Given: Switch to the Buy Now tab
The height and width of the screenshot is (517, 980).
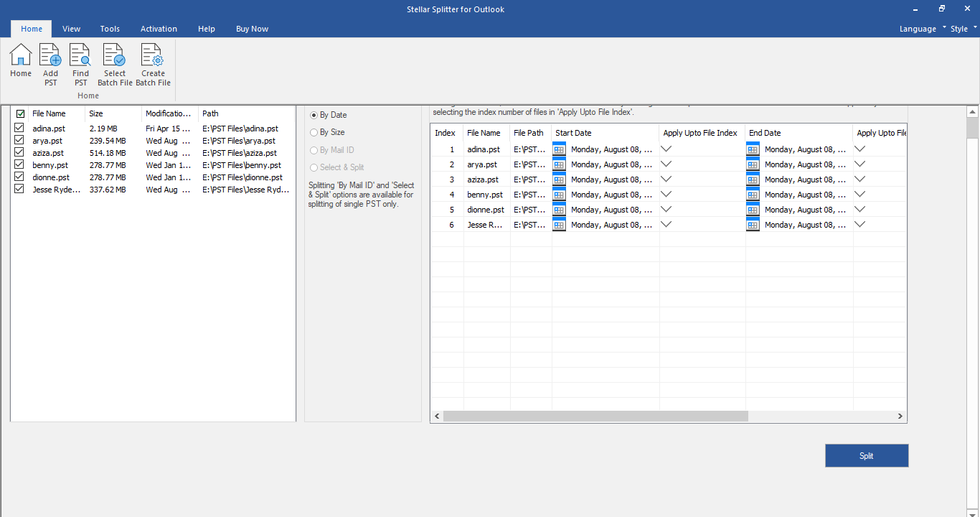Looking at the screenshot, I should pos(252,29).
